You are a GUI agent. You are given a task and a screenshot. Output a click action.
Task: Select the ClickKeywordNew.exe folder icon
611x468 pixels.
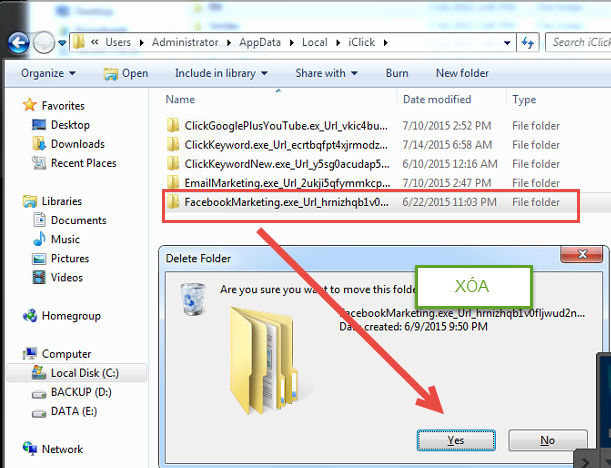[x=173, y=164]
